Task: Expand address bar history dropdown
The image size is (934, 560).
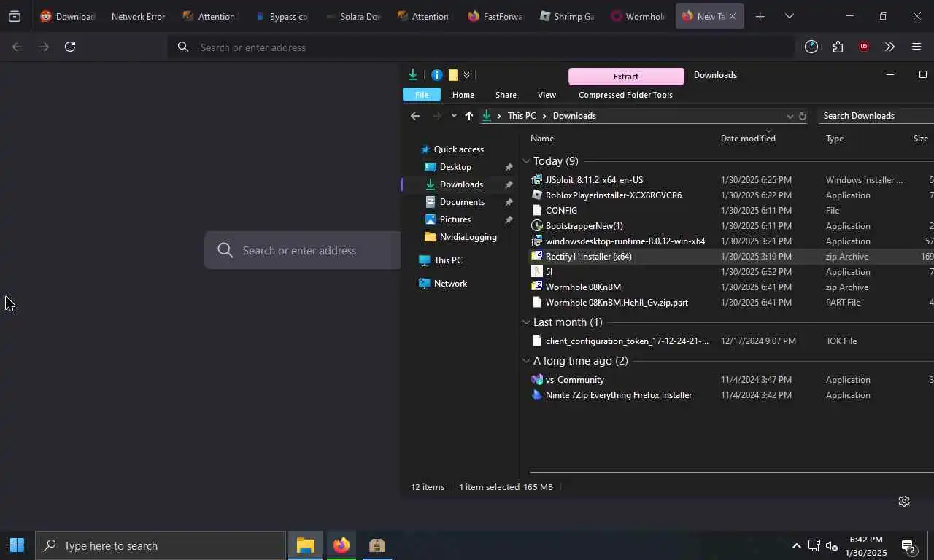Action: pos(790,116)
